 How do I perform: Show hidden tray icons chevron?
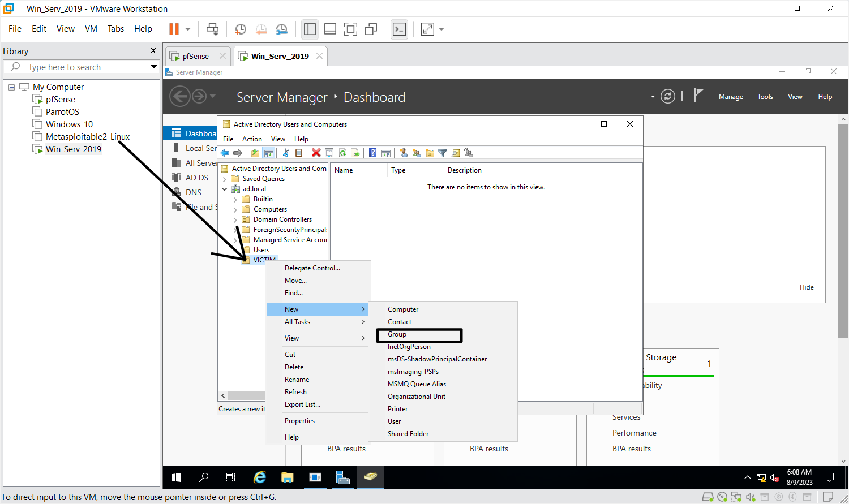pos(747,477)
